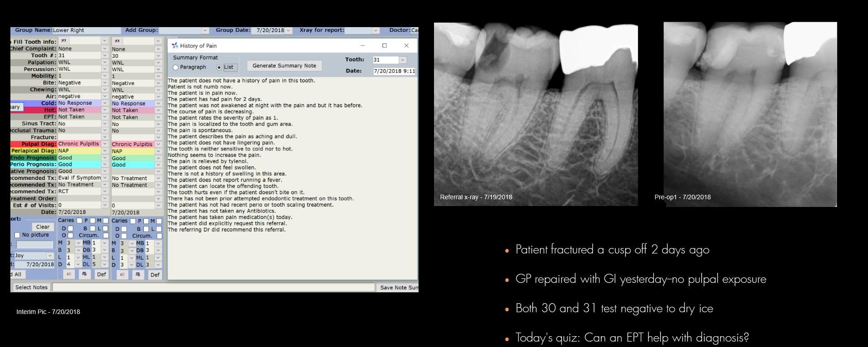Screen dimensions: 868x347
Task: Select the List summary format
Action: (219, 67)
